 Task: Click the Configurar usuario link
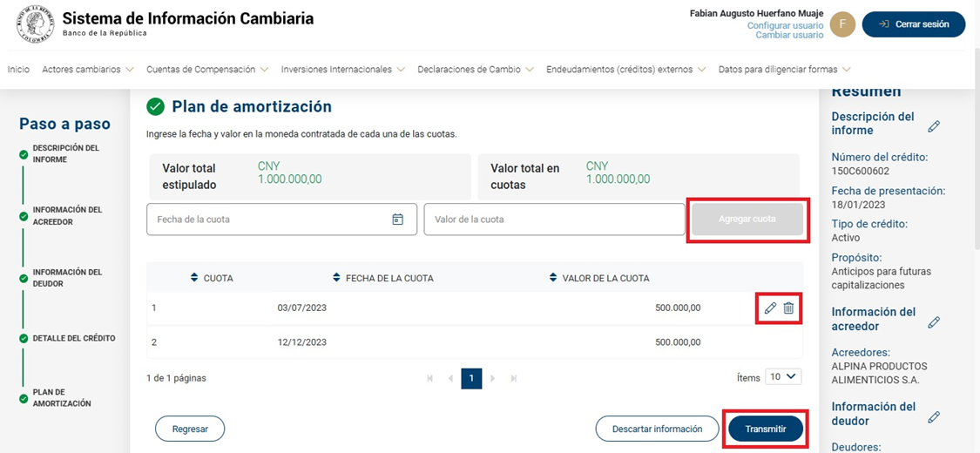pos(785,26)
